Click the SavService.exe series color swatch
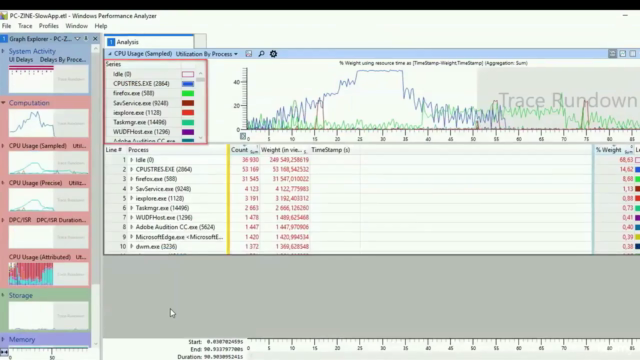Screen dimensions: 640x360 (188, 103)
